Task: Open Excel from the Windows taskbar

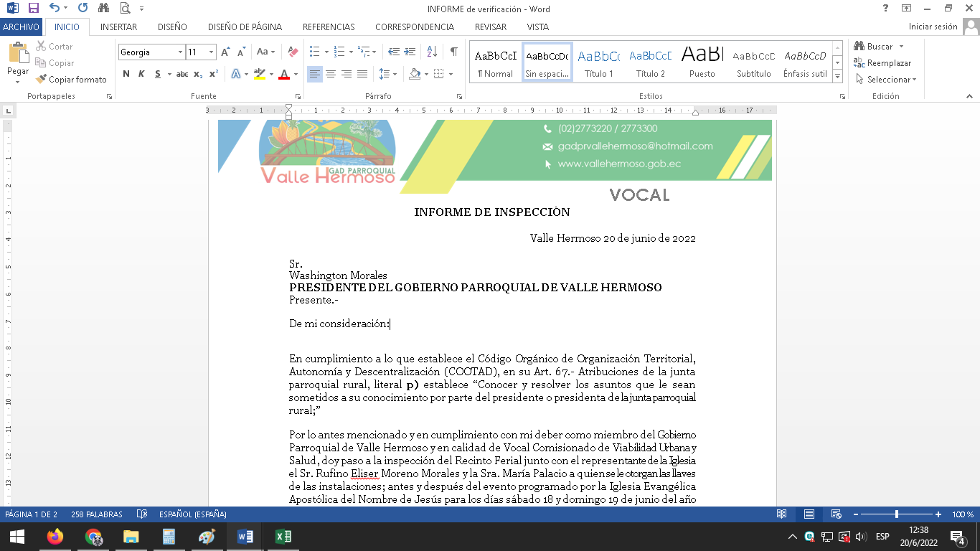Action: tap(283, 537)
